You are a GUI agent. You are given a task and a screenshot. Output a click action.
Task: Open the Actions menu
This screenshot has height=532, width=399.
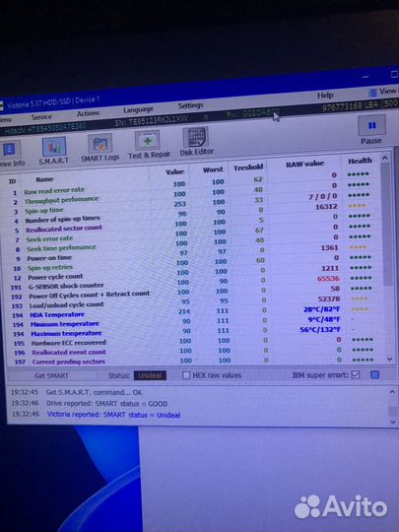(88, 113)
